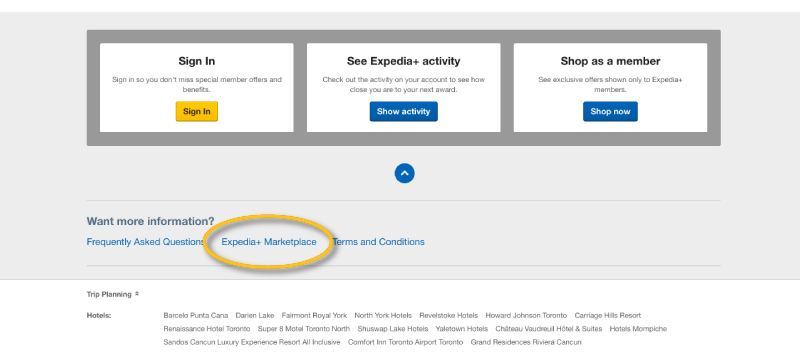Open the Terms and Conditions link
This screenshot has height=361, width=800.
point(379,242)
